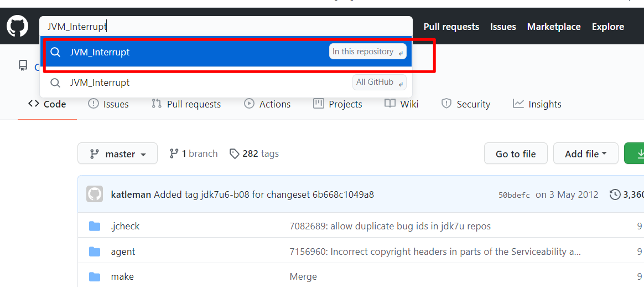Open the .jcheck folder
The height and width of the screenshot is (287, 644).
pyautogui.click(x=125, y=225)
